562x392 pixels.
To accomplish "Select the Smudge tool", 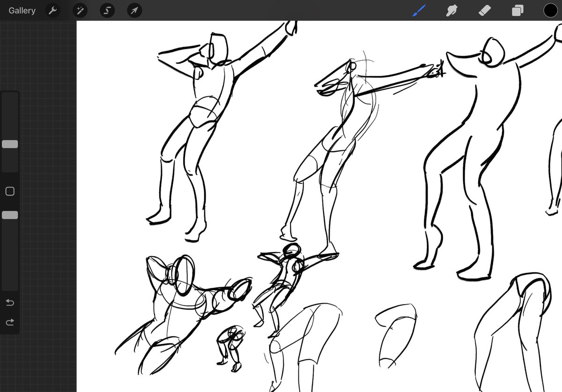I will coord(452,10).
